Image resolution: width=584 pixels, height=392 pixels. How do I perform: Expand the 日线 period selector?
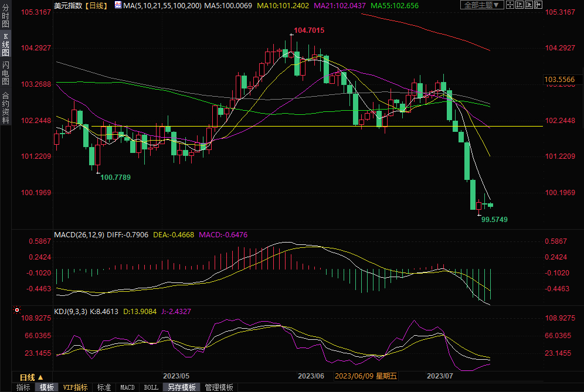click(x=32, y=377)
